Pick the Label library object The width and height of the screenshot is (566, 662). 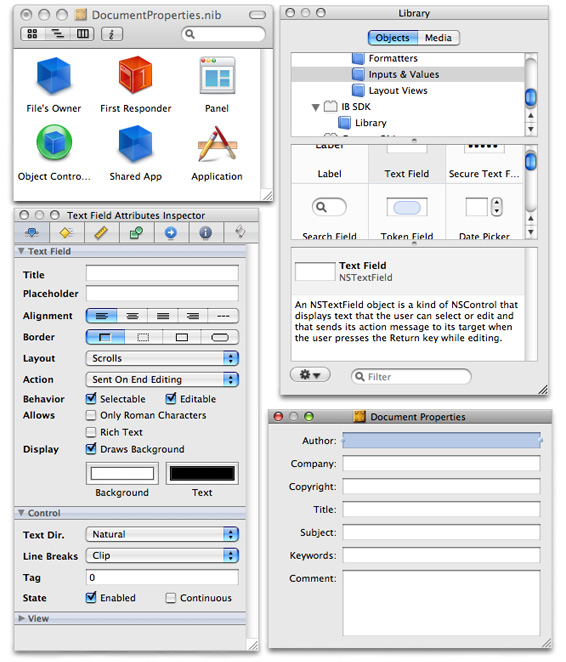pyautogui.click(x=329, y=163)
